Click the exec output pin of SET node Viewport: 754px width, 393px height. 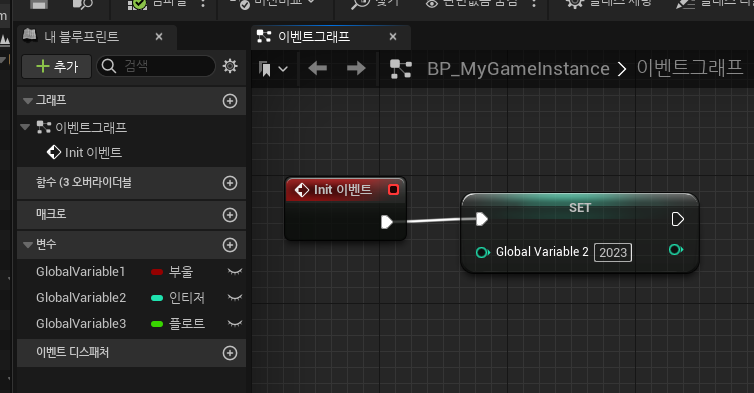pyautogui.click(x=678, y=219)
